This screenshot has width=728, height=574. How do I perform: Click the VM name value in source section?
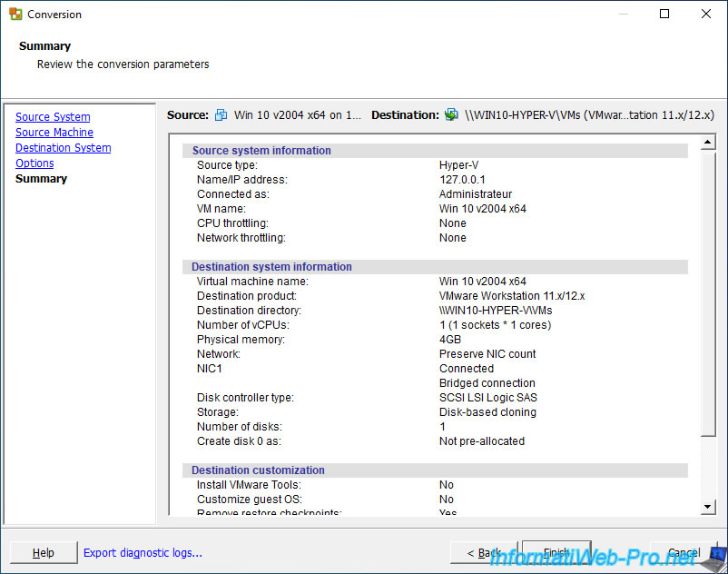coord(482,209)
